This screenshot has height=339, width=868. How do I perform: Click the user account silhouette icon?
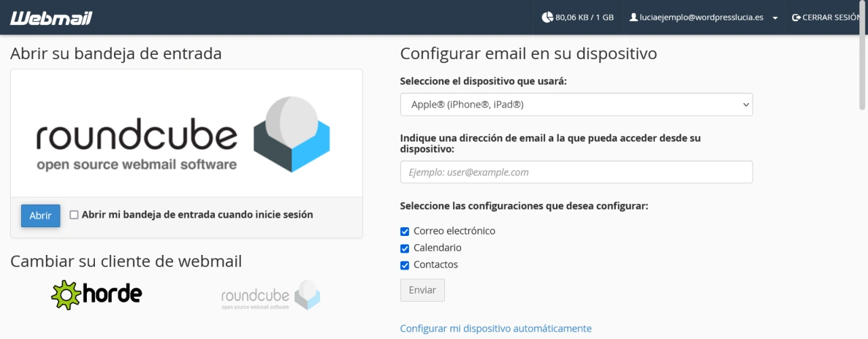(633, 18)
